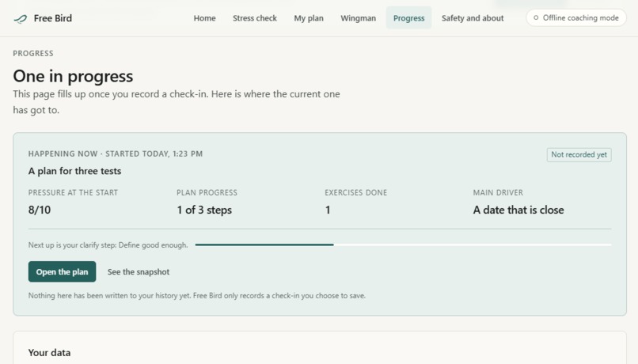
Task: Click the 'Exercises done' label
Action: [x=356, y=192]
